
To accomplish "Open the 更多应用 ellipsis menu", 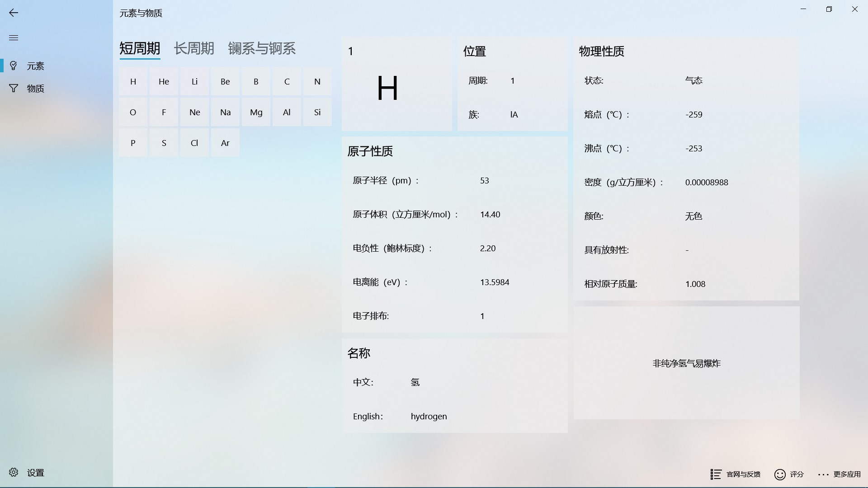I will (823, 474).
